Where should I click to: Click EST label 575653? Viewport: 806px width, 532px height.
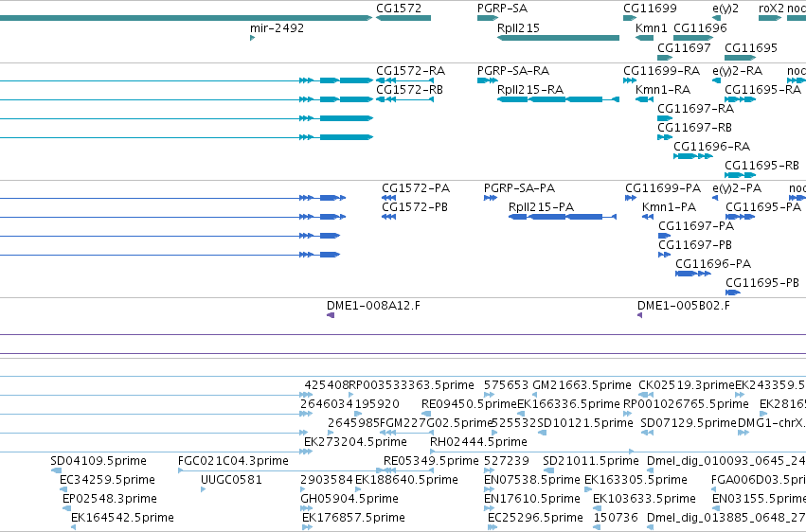click(x=506, y=385)
